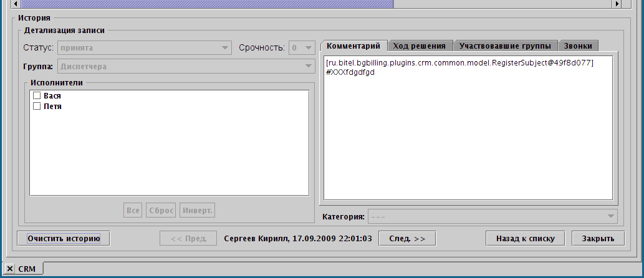The image size is (644, 278).
Task: Check the Петя executor checkbox
Action: [37, 107]
